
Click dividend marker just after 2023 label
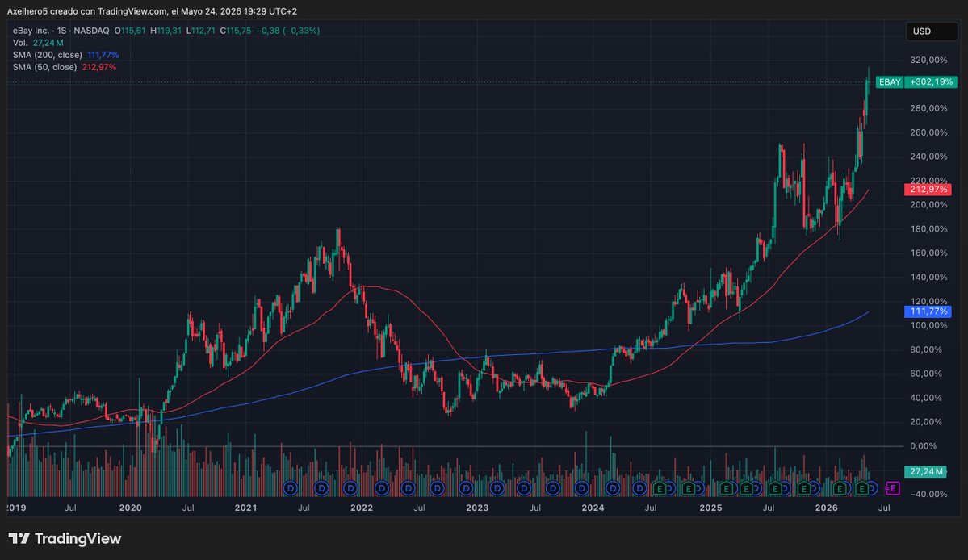click(x=497, y=488)
